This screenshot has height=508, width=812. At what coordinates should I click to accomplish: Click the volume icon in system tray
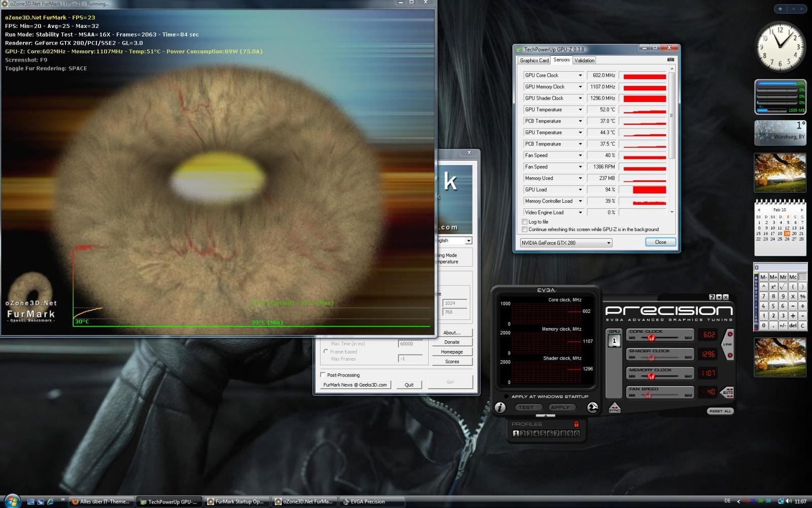(x=788, y=501)
